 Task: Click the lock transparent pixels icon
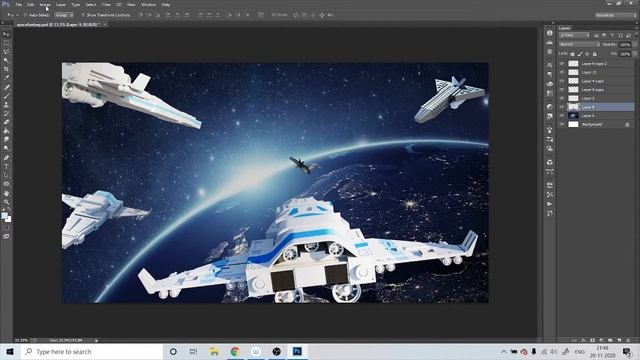(x=572, y=54)
